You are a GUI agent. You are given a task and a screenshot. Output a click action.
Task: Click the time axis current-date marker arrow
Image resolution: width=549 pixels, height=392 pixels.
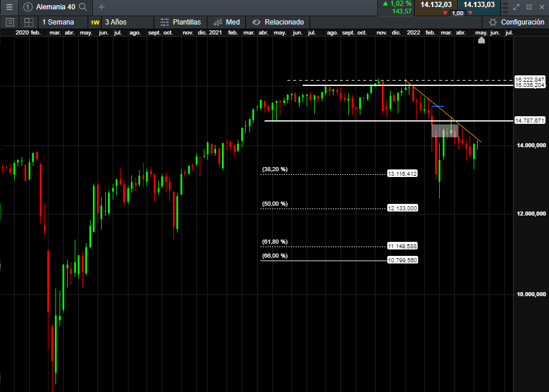[481, 40]
